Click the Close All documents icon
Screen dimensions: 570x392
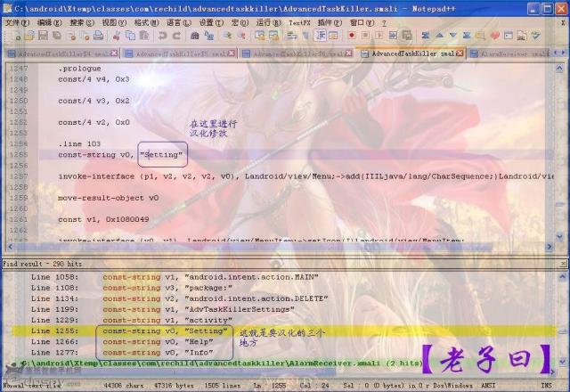pyautogui.click(x=85, y=36)
